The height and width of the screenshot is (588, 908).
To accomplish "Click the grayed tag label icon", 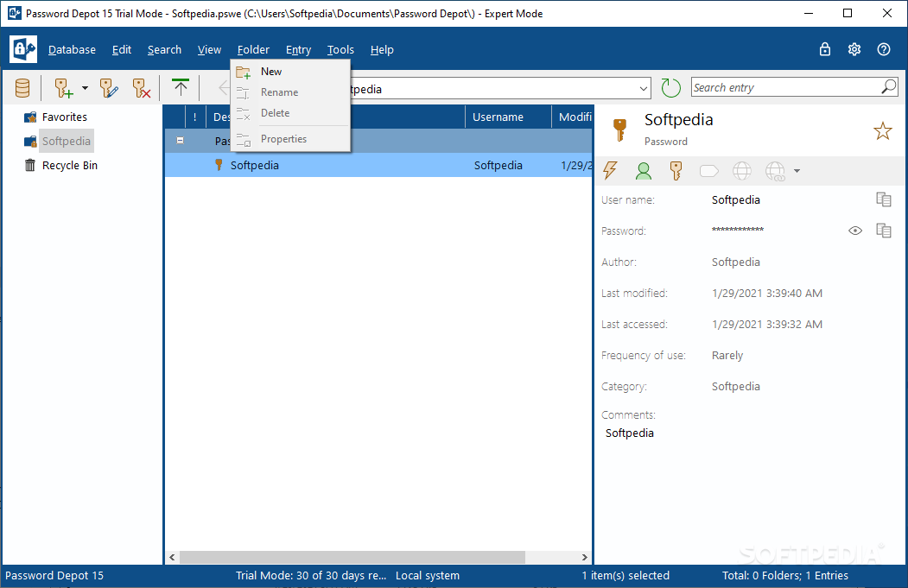I will point(708,171).
